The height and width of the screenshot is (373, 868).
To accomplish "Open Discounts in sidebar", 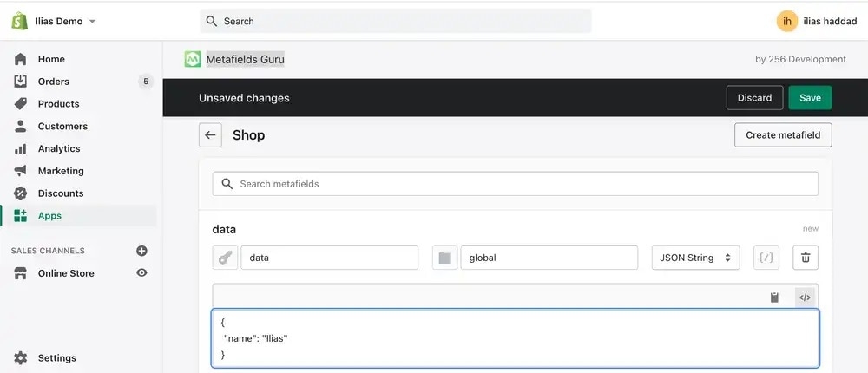I will (x=61, y=193).
